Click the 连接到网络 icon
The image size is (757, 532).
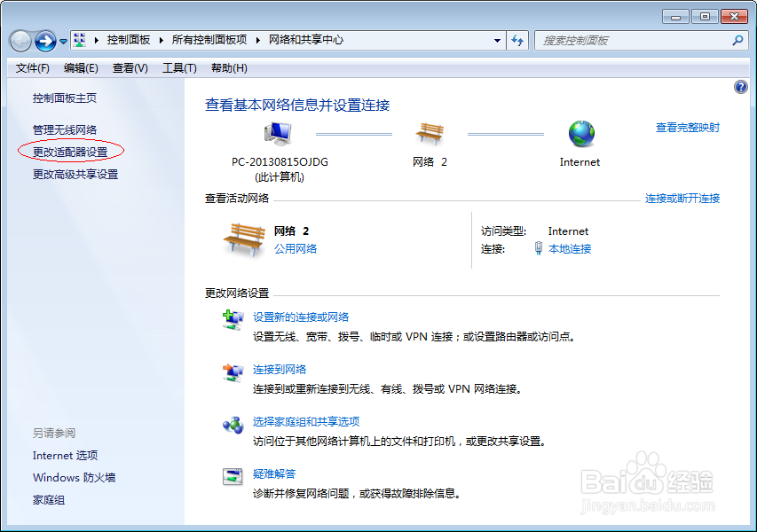tap(233, 372)
